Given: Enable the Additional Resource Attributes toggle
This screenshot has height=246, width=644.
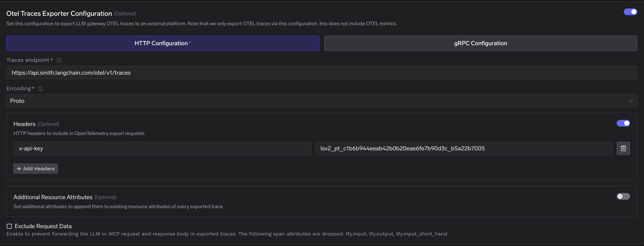Looking at the screenshot, I should pos(623,197).
